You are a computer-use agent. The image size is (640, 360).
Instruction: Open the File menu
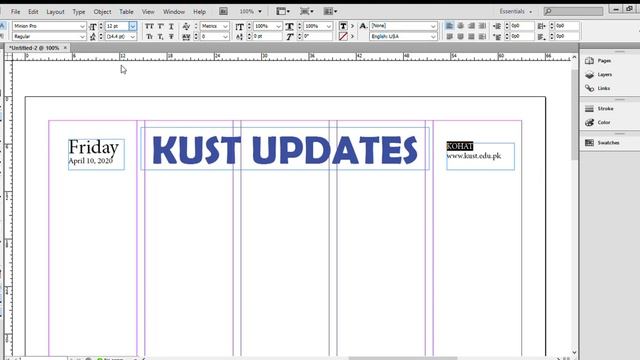pos(15,12)
